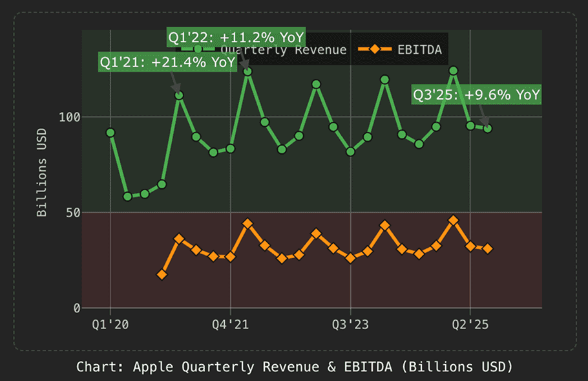Select the tallest orange EBITDA diamond near Q2'25
588x381 pixels.
454,219
